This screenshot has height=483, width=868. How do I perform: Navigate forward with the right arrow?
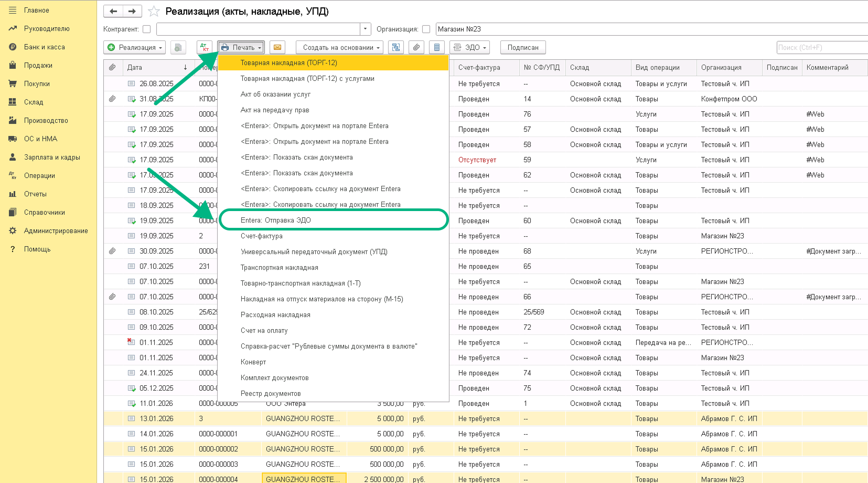132,11
